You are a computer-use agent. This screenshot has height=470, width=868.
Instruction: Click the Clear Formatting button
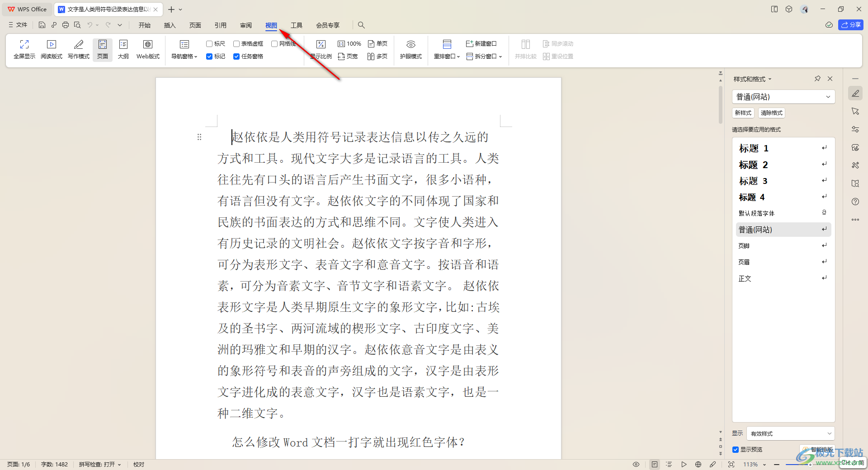(x=771, y=113)
